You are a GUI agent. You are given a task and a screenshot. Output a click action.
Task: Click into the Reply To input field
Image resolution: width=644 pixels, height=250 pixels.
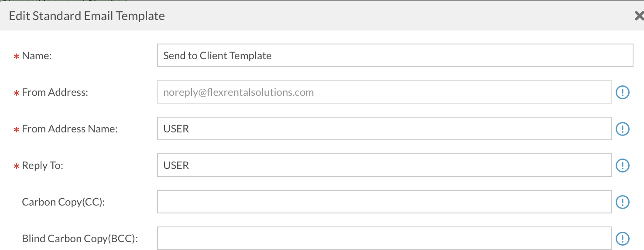[x=384, y=166]
